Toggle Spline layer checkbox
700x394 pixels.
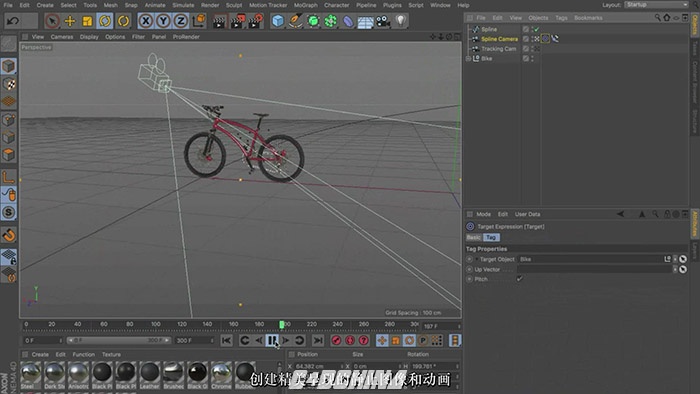(526, 29)
